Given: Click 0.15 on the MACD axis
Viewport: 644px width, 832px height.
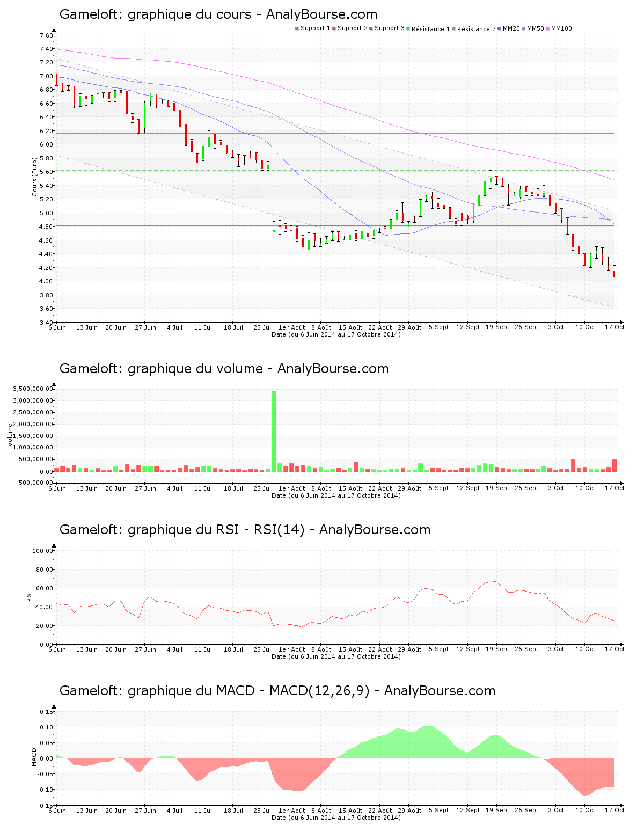Looking at the screenshot, I should 46,712.
